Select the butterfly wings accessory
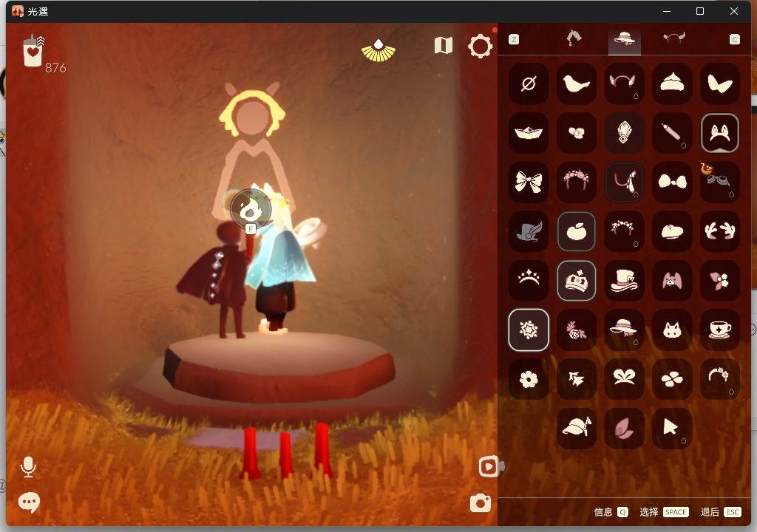Viewport: 757px width, 532px height. [x=720, y=84]
